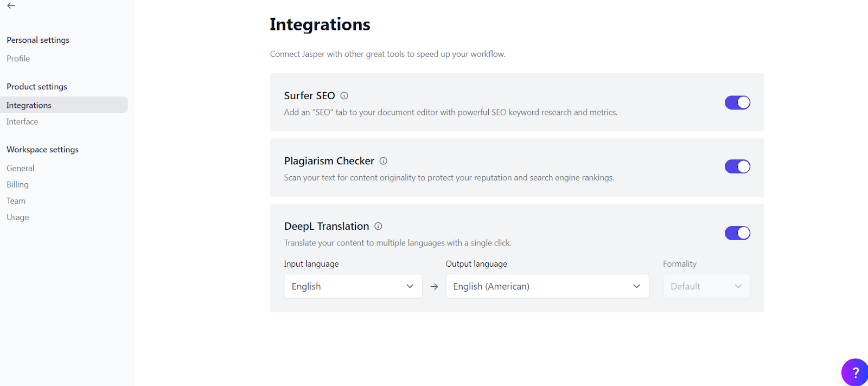
Task: View the Usage page
Action: coord(18,217)
